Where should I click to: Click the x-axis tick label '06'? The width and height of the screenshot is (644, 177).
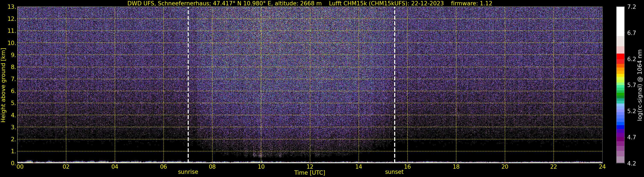(164, 167)
